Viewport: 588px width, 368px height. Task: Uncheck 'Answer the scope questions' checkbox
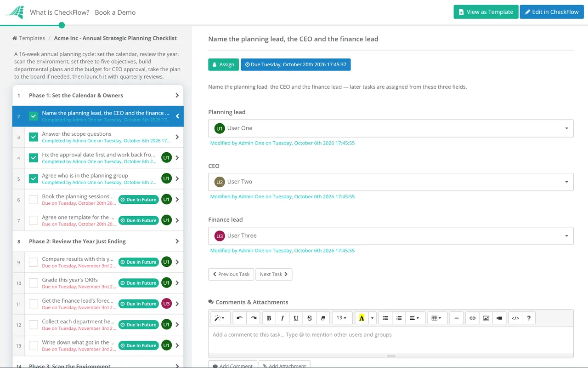click(x=34, y=137)
